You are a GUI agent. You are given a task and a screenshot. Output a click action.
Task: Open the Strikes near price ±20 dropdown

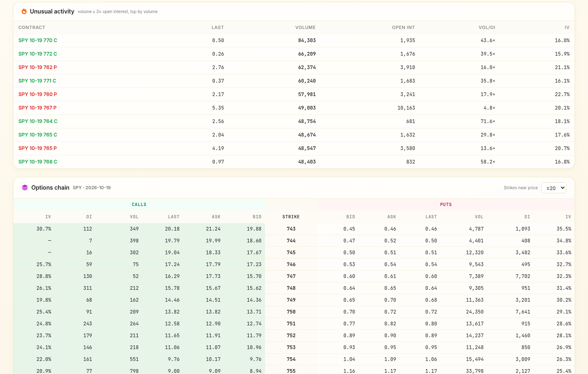(553, 188)
